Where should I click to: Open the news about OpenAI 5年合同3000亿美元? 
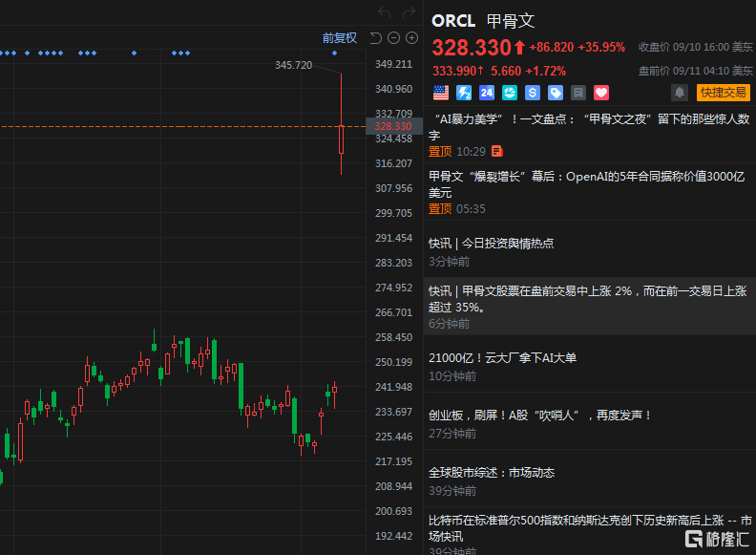(x=590, y=192)
